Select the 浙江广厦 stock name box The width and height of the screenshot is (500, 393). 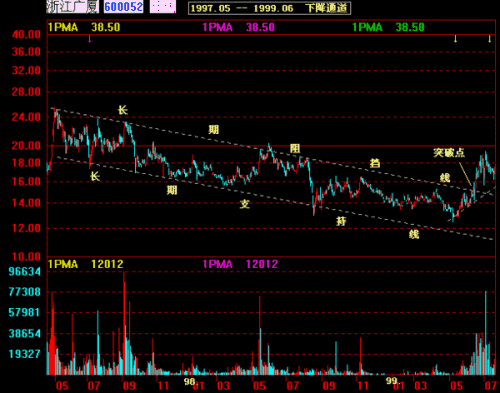pyautogui.click(x=72, y=7)
